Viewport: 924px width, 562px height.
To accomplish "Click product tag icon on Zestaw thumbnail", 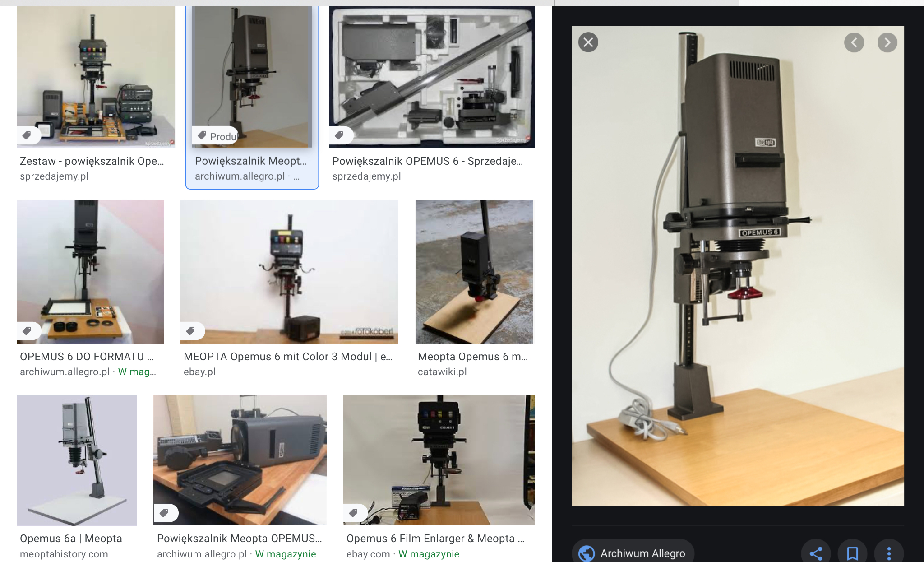I will pyautogui.click(x=27, y=135).
